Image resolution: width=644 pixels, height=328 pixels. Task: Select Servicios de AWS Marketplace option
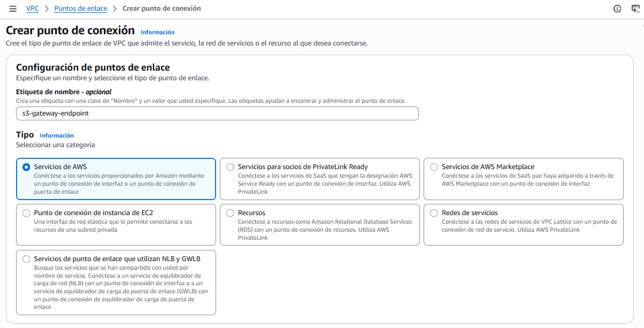434,167
